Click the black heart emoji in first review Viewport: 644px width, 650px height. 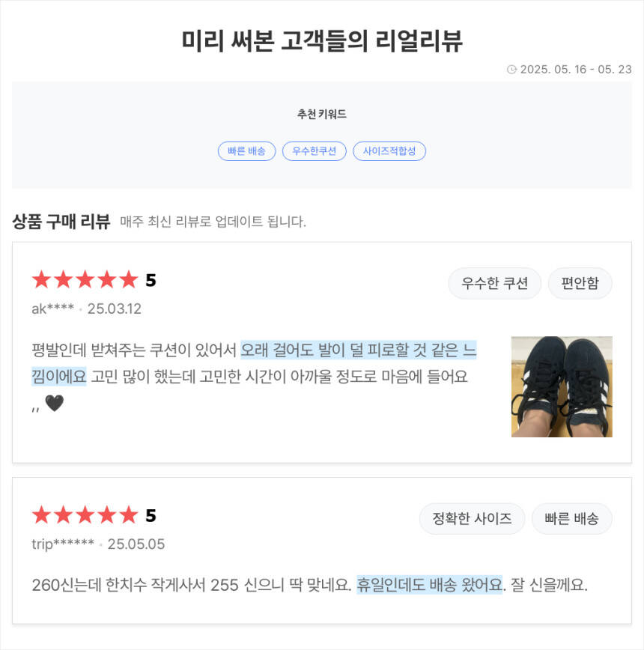tap(54, 404)
